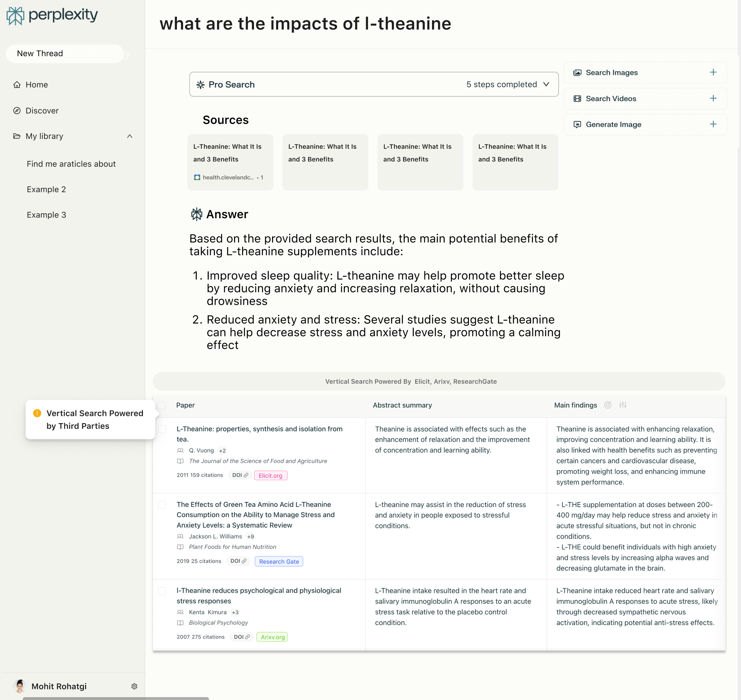Image resolution: width=741 pixels, height=700 pixels.
Task: Open settings gear next to Mohit Rohatgi
Action: (x=134, y=686)
